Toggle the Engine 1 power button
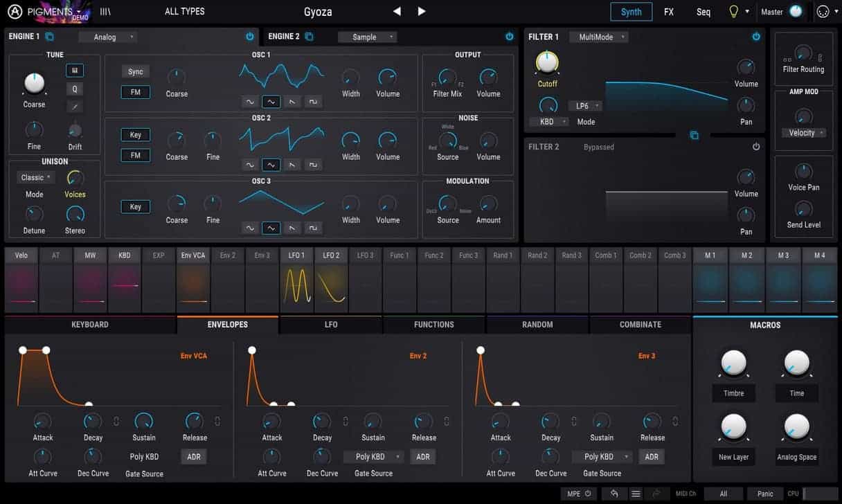The height and width of the screenshot is (504, 842). coord(250,37)
